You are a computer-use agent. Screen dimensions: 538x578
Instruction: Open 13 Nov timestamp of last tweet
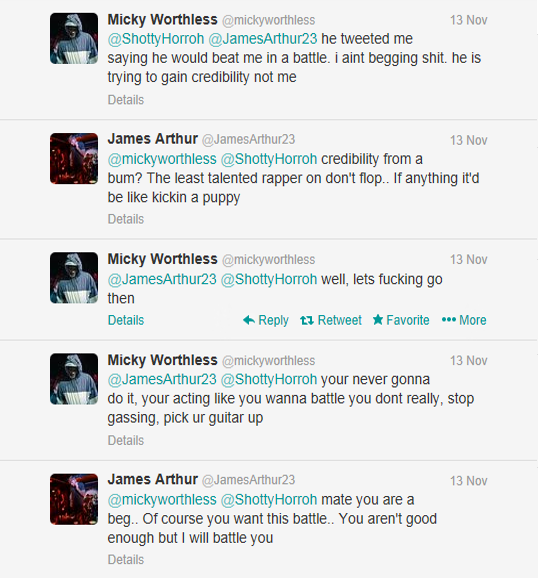click(468, 481)
